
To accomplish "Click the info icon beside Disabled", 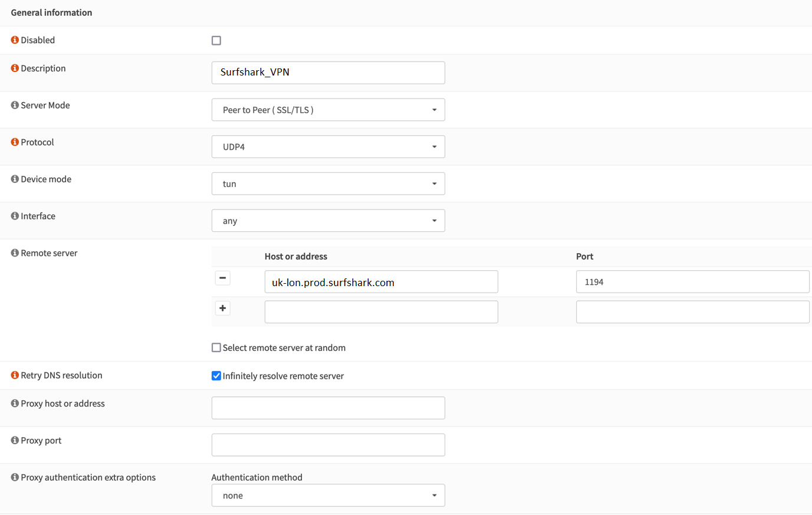I will 15,40.
